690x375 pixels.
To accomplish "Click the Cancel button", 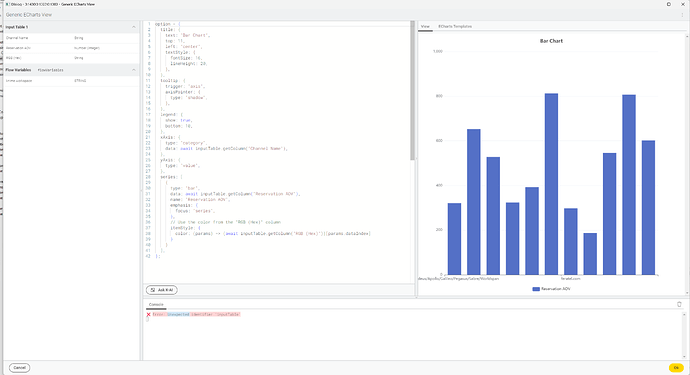I will 19,368.
